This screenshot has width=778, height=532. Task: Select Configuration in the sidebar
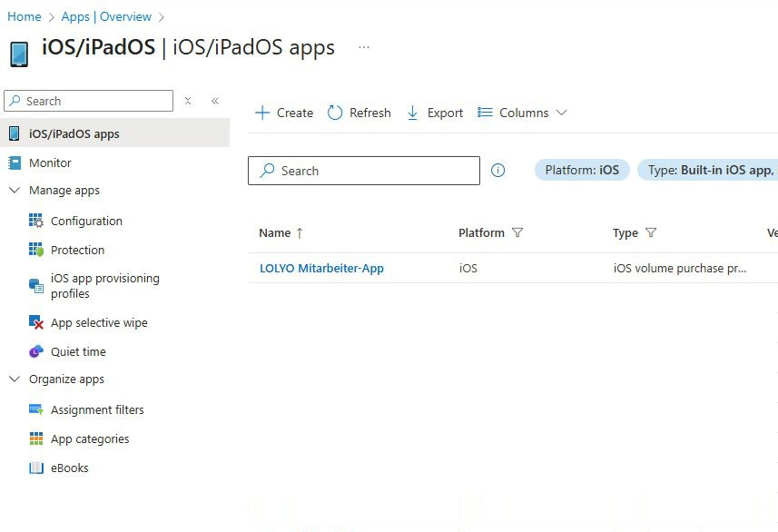(x=86, y=221)
